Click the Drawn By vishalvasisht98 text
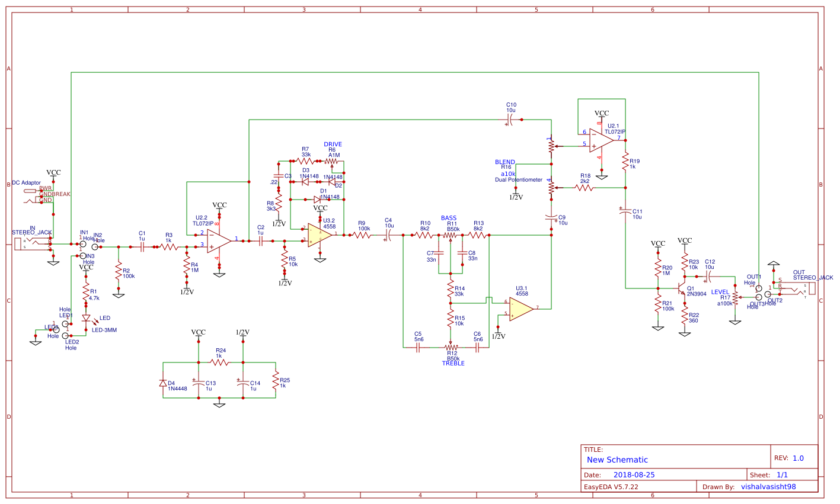Screen dimensions: 840x504 coord(769,486)
